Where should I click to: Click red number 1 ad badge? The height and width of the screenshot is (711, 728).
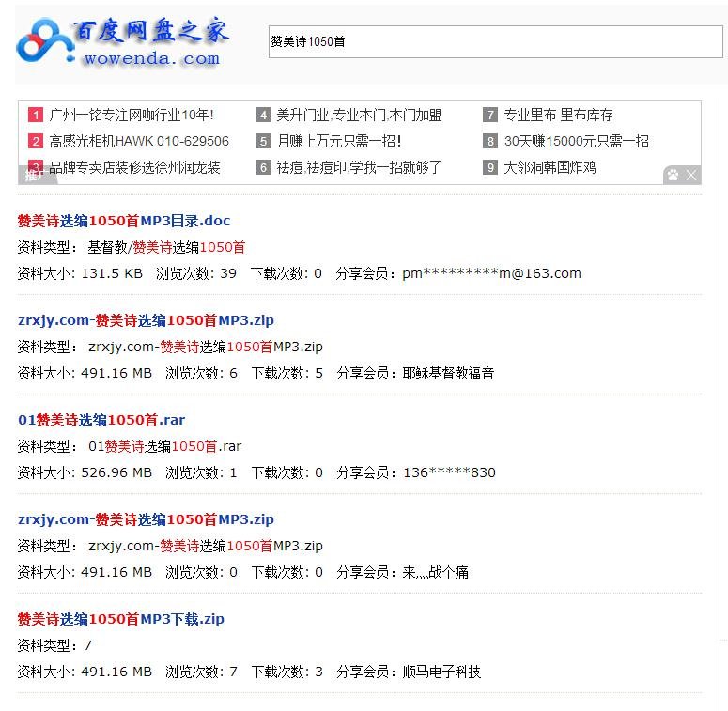(x=36, y=115)
